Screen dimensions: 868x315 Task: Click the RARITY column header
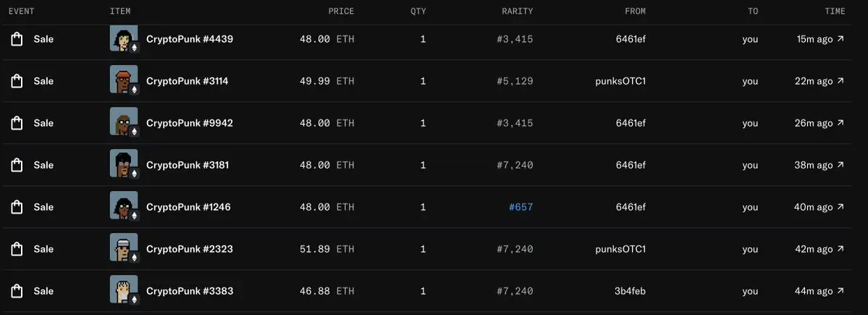click(x=517, y=11)
